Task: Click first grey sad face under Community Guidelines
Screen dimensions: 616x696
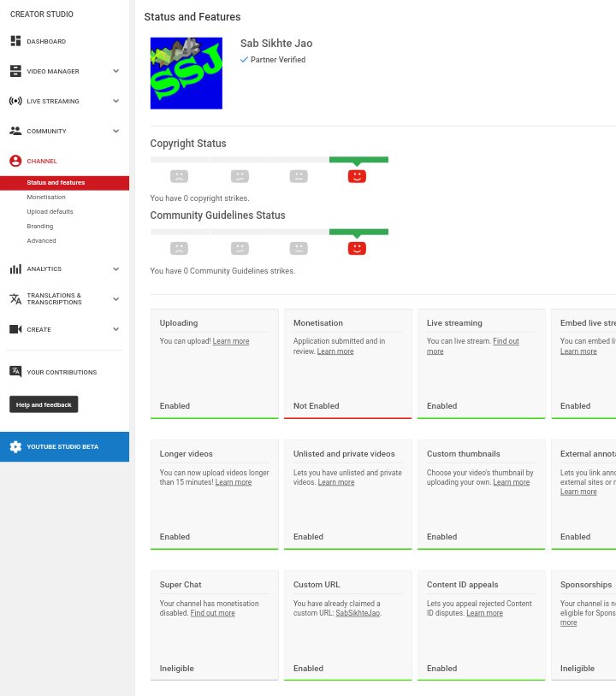Action: (x=179, y=248)
